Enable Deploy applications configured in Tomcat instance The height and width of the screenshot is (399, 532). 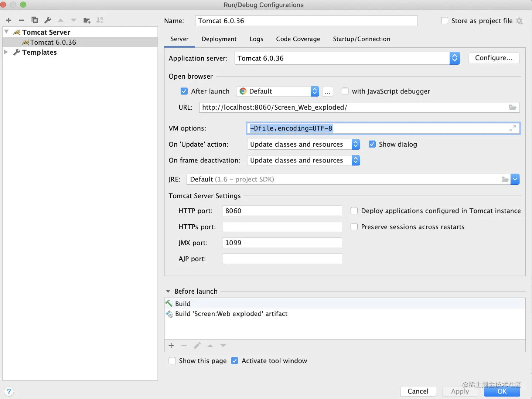pyautogui.click(x=354, y=211)
